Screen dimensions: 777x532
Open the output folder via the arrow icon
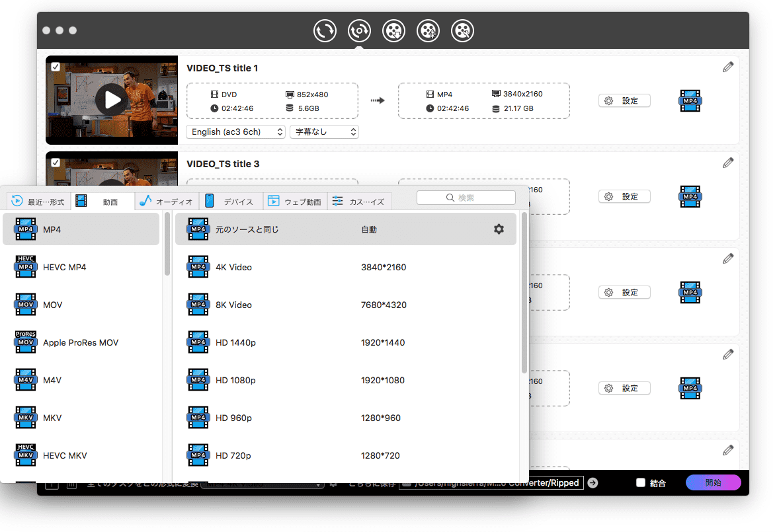tap(593, 483)
